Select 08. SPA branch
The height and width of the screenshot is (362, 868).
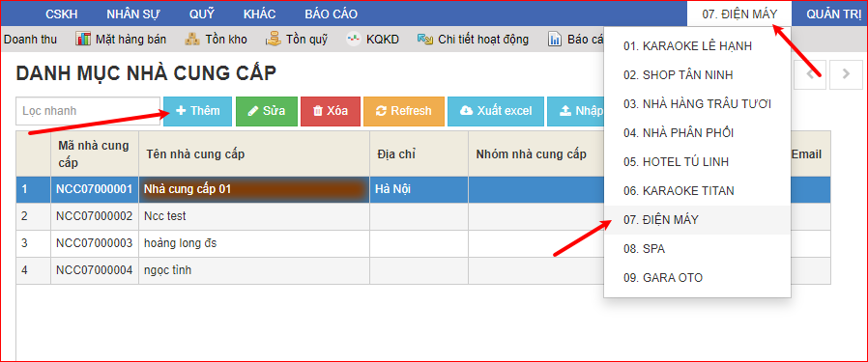coord(698,249)
